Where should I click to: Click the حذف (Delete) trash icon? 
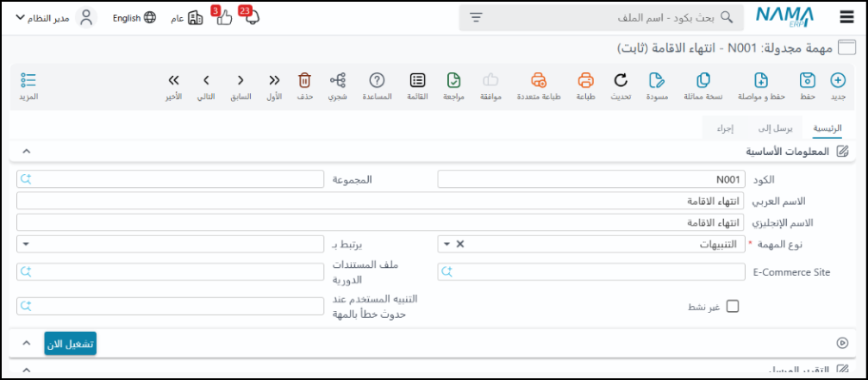tap(304, 81)
